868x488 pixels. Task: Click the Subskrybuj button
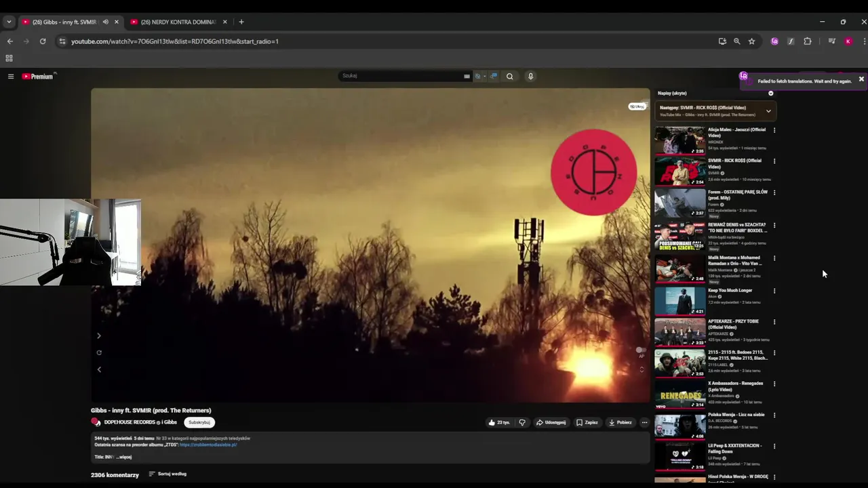[199, 422]
